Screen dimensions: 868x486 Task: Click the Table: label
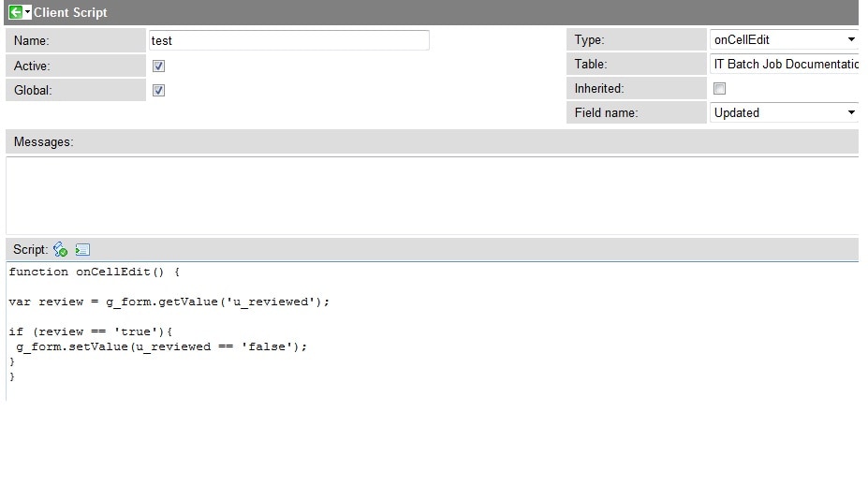pos(591,65)
